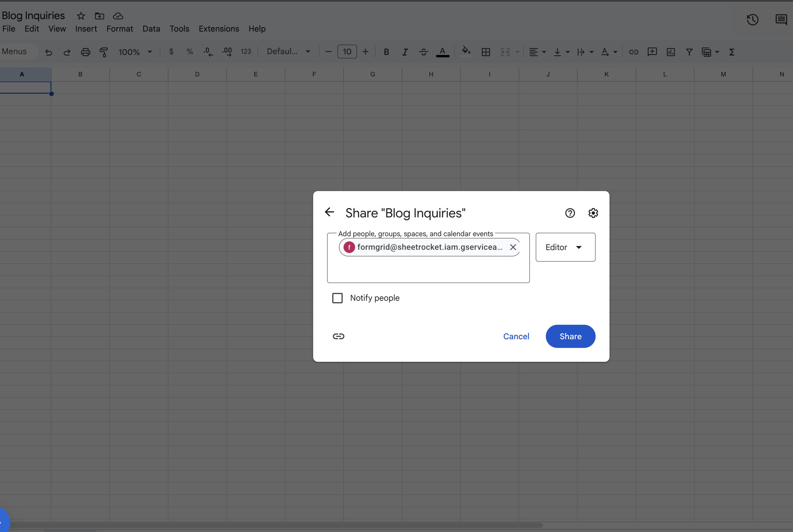Insert a link from the toolbar

634,52
